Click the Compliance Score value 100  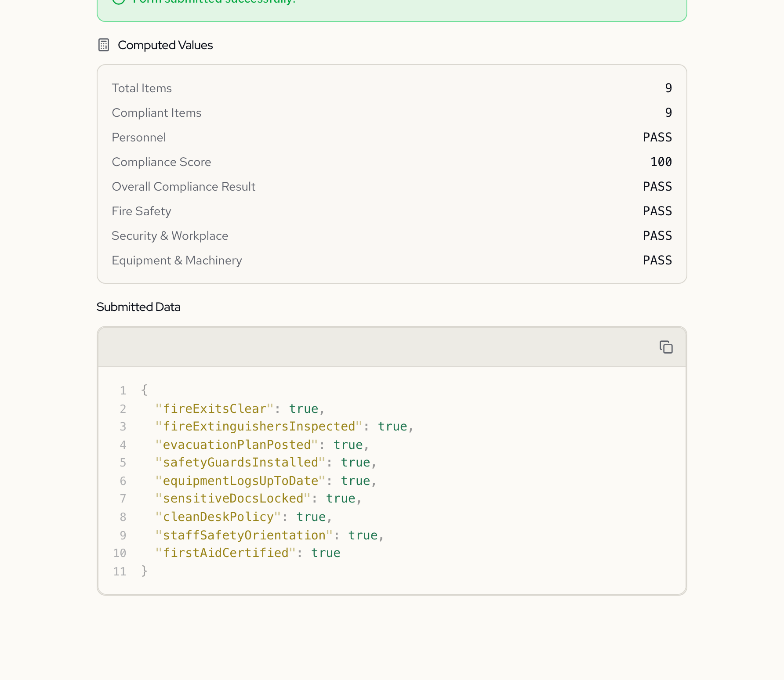point(661,162)
